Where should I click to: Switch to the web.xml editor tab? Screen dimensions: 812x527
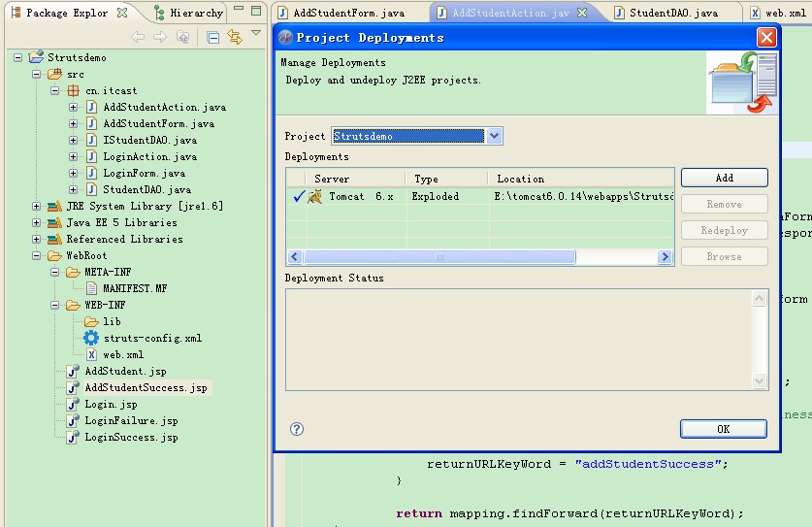(x=778, y=13)
